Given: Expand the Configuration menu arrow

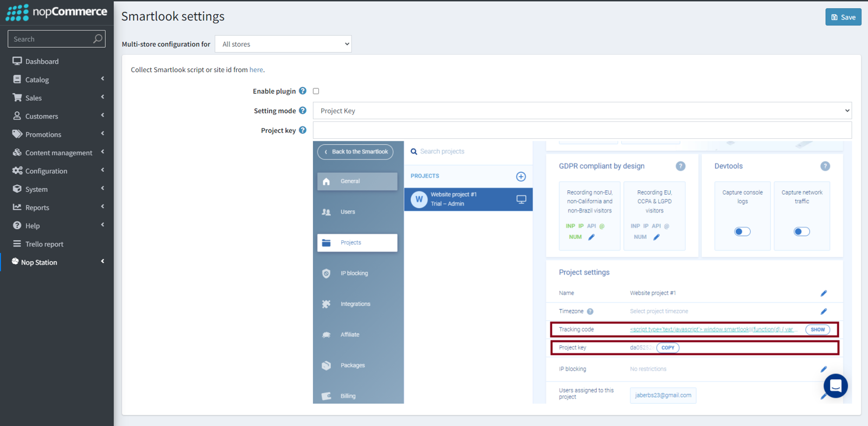Looking at the screenshot, I should click(x=103, y=170).
